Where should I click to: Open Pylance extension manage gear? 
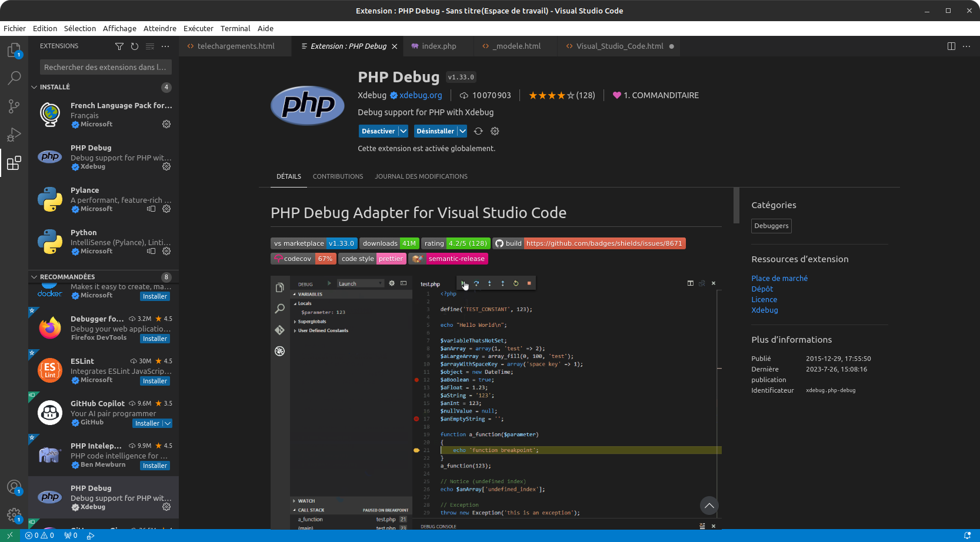[166, 209]
